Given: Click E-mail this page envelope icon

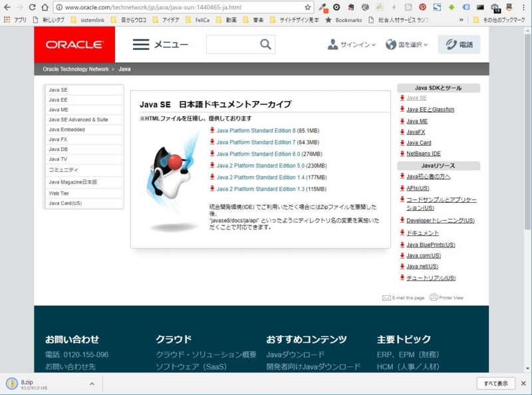Looking at the screenshot, I should pos(386,298).
